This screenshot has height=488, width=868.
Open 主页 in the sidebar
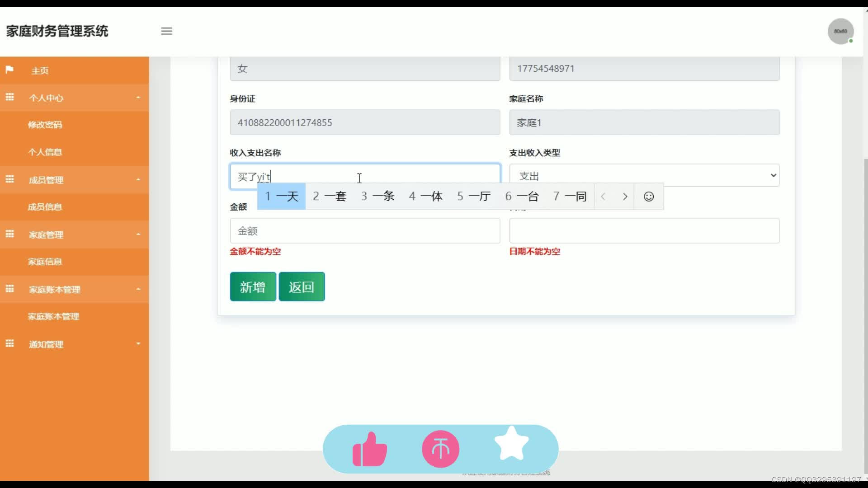[x=40, y=70]
